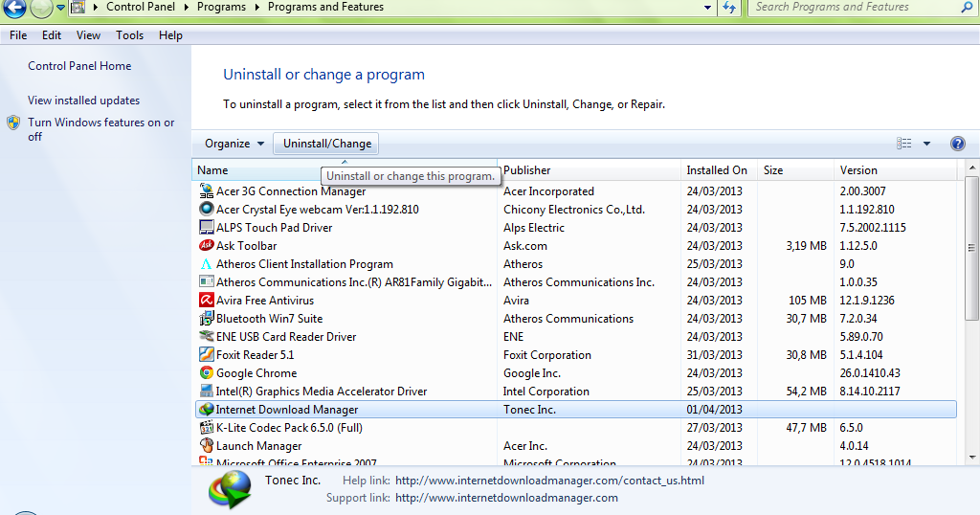Select the K-Lite Codec Pack 6.5.0 (Full) name
Screen dimensions: 980x515
click(289, 428)
